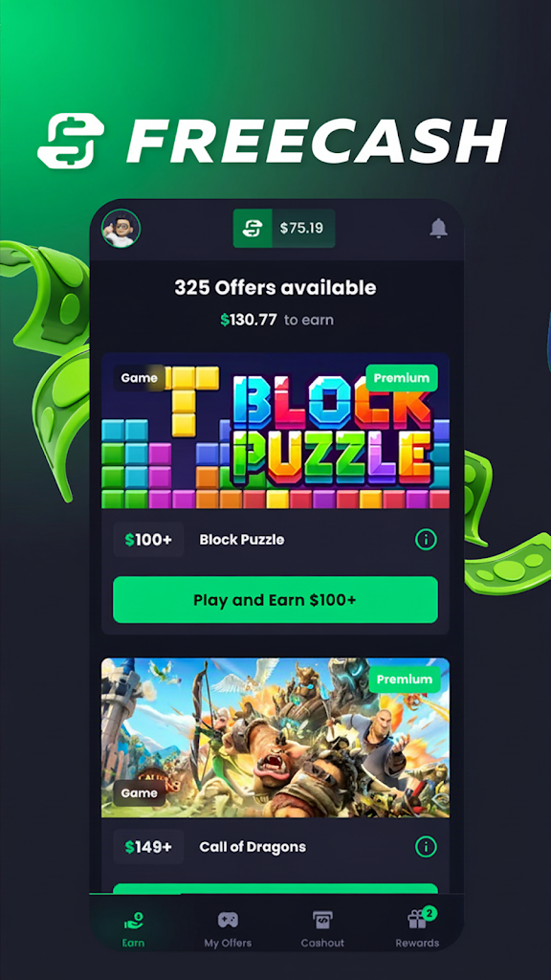Click Play and Earn $100+ button

tap(275, 600)
